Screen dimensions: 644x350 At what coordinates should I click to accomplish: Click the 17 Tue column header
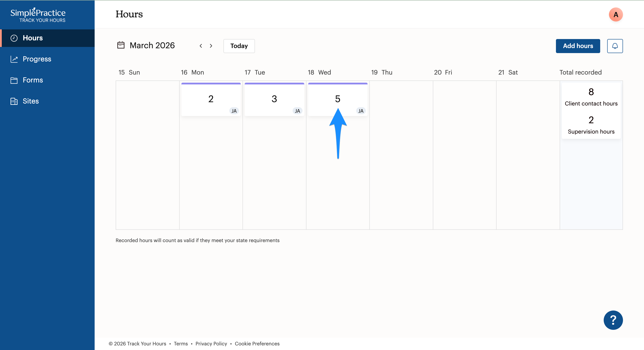coord(255,72)
